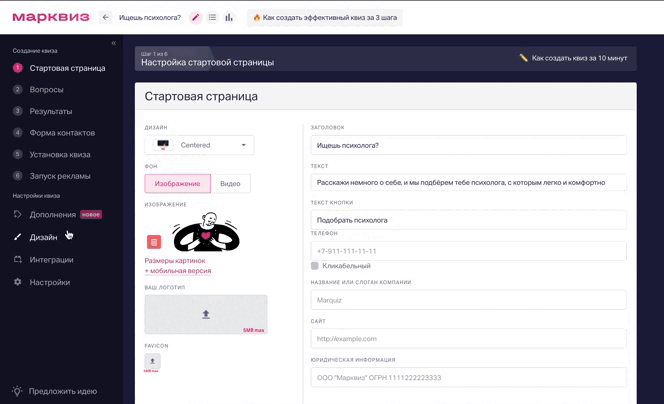This screenshot has height=404, width=664.
Task: Click the Интеграции icon
Action: coord(17,260)
